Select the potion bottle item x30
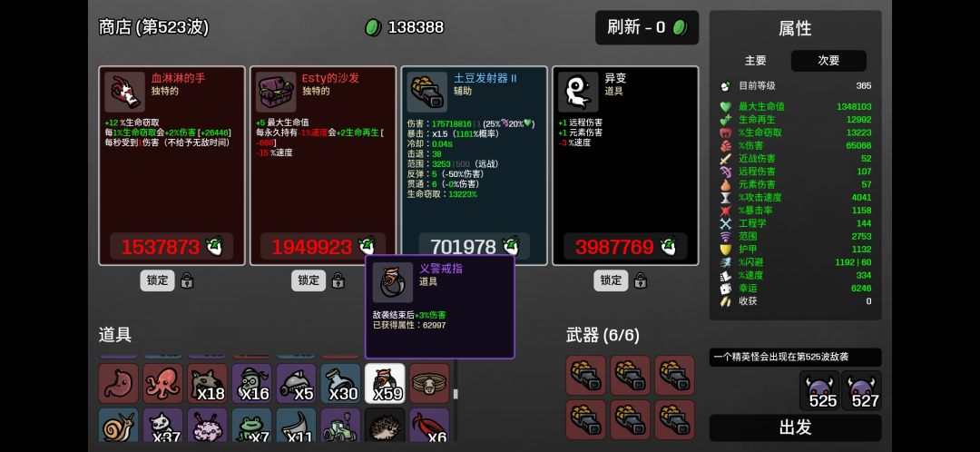This screenshot has height=452, width=980. tap(340, 383)
